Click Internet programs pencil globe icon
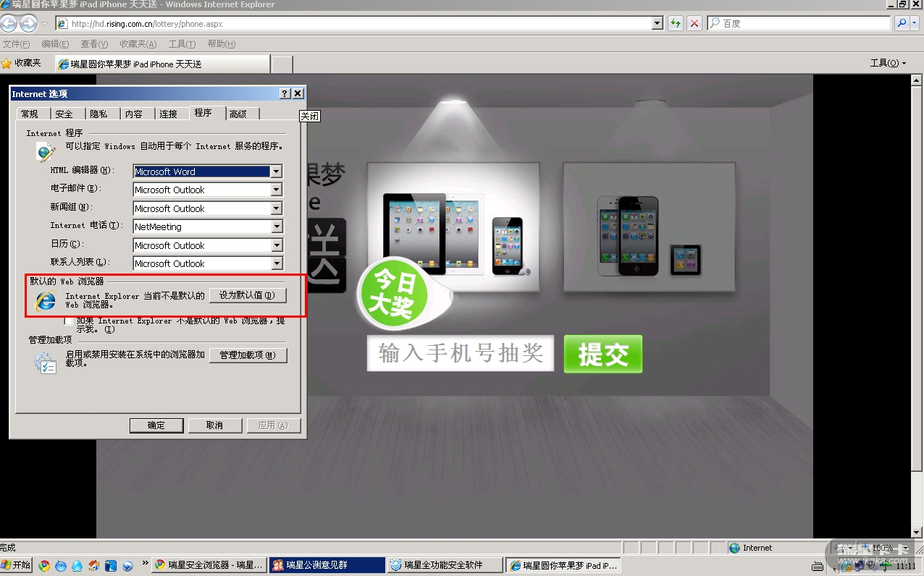The width and height of the screenshot is (924, 576). [x=46, y=152]
